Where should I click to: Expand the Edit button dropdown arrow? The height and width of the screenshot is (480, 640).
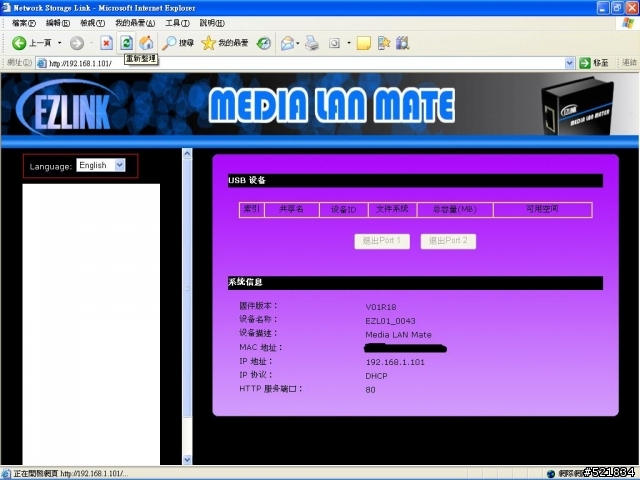coord(349,43)
